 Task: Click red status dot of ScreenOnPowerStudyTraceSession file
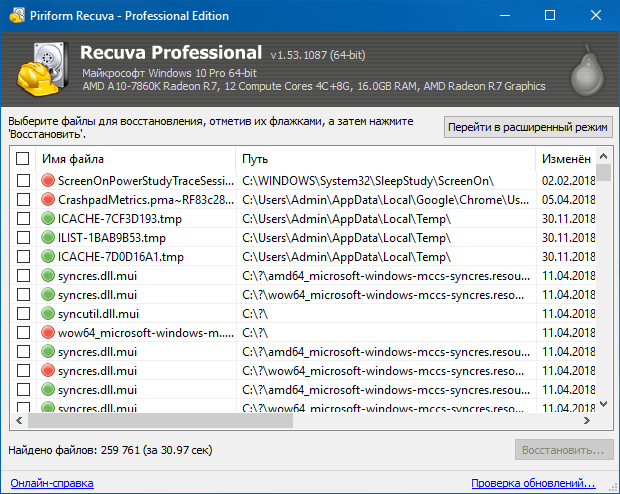[48, 181]
